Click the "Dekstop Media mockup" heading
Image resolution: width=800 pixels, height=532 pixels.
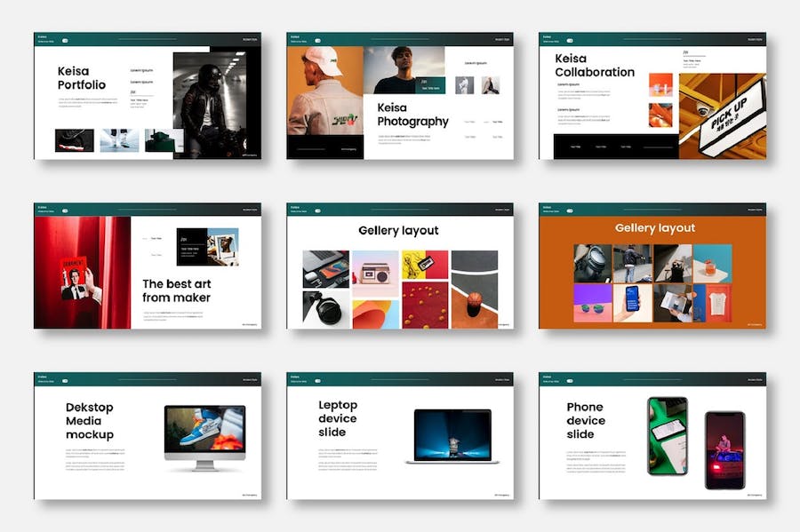[x=90, y=421]
